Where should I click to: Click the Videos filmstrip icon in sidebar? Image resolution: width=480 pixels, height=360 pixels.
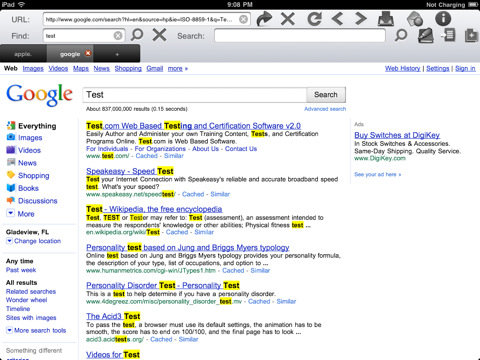(11, 150)
